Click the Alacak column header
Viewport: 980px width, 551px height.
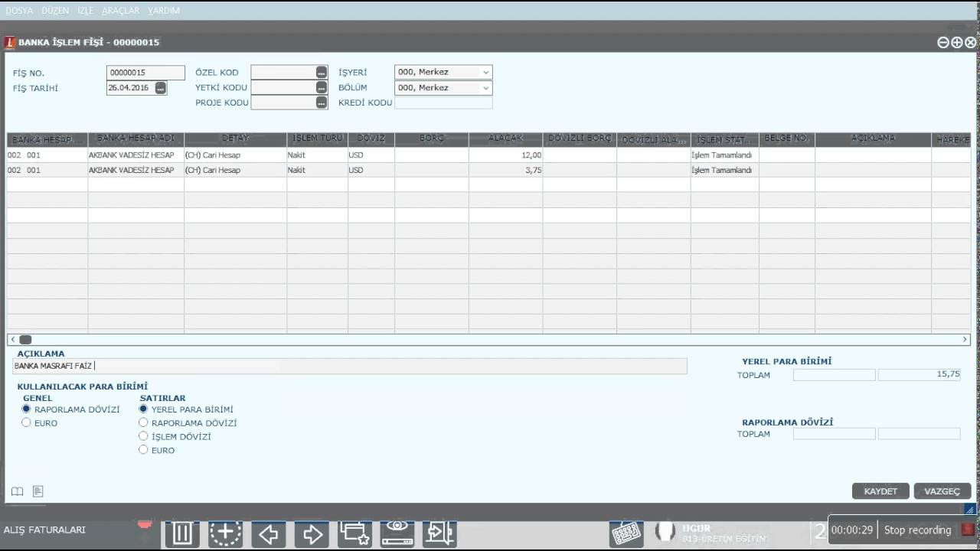(x=506, y=139)
